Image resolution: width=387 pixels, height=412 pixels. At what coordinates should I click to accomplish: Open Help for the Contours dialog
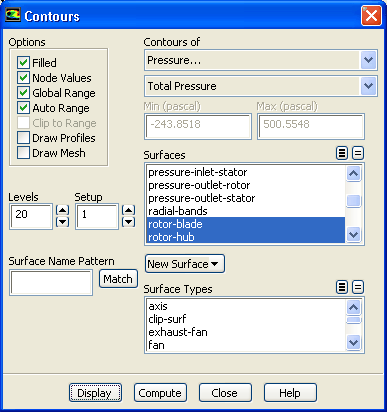pyautogui.click(x=290, y=393)
